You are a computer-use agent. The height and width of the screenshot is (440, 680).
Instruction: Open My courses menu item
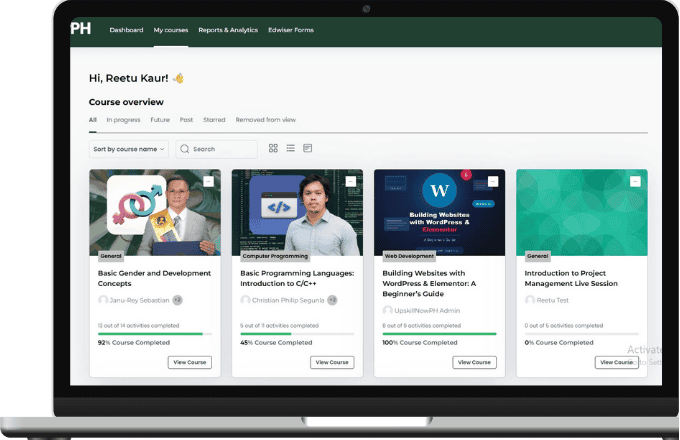(171, 30)
